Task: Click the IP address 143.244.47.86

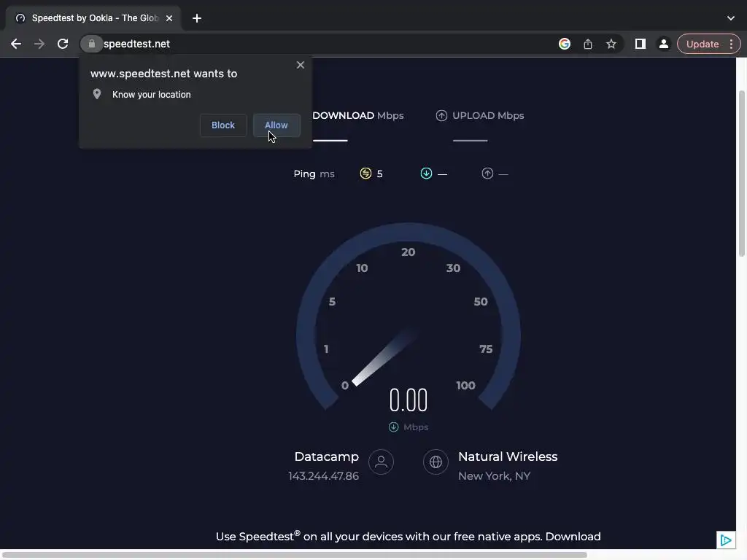Action: pyautogui.click(x=323, y=476)
